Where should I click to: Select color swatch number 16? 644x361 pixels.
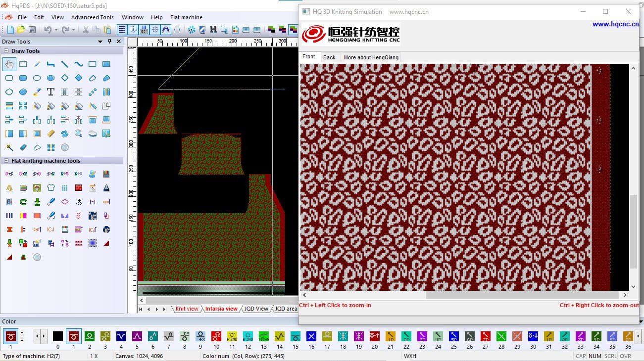(x=311, y=336)
